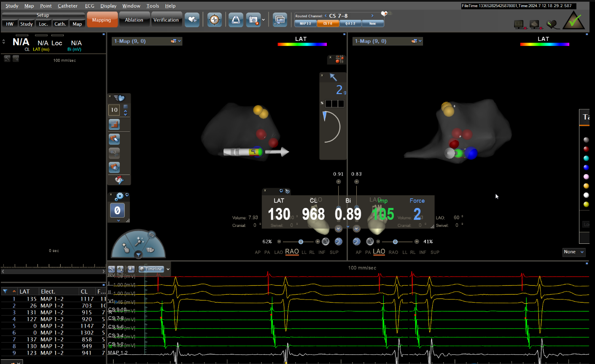Click the settings gear on the LAT readout panel

point(288,191)
